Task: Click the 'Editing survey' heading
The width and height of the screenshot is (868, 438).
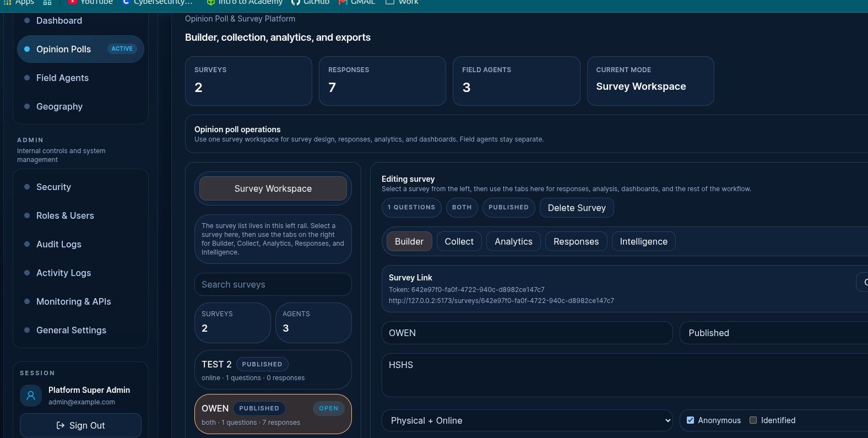Action: [408, 179]
